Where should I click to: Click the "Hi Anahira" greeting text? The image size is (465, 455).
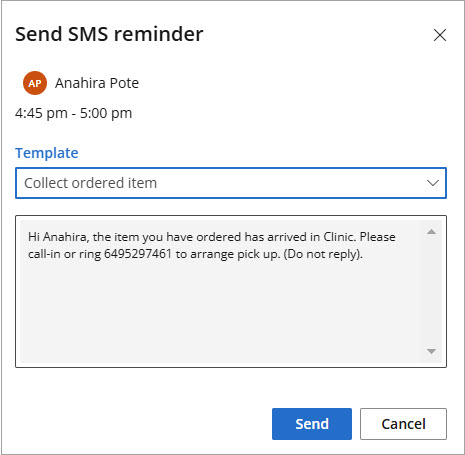(x=58, y=237)
